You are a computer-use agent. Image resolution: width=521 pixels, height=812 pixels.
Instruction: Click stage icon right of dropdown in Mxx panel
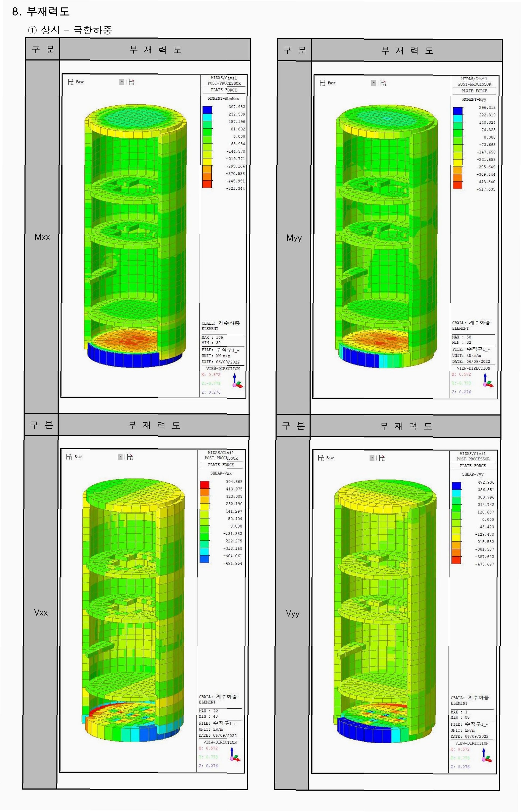132,82
